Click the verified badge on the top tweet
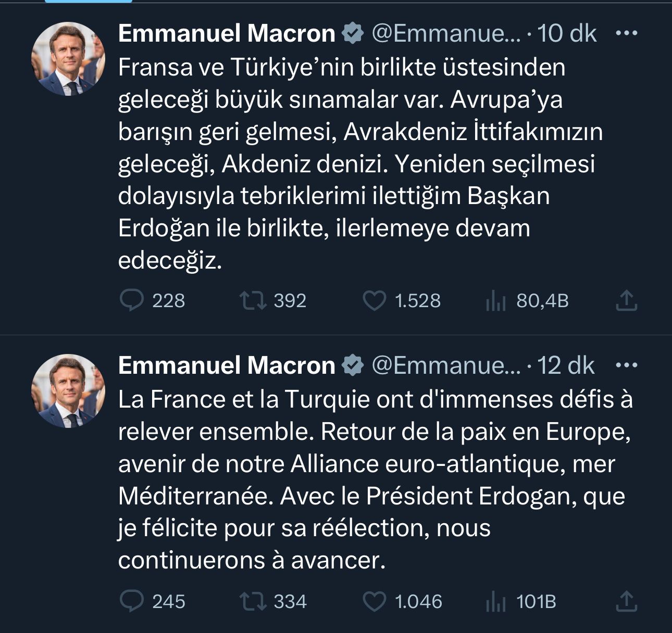 pyautogui.click(x=352, y=33)
